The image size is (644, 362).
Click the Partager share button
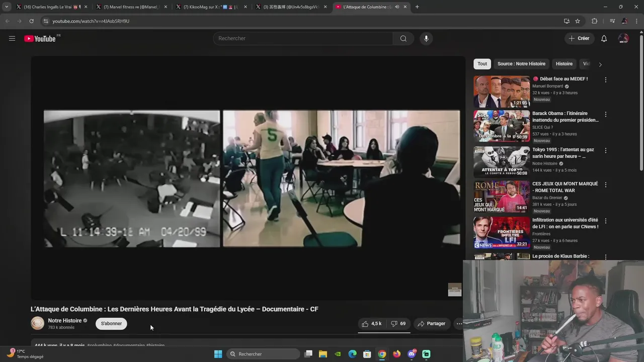point(431,324)
